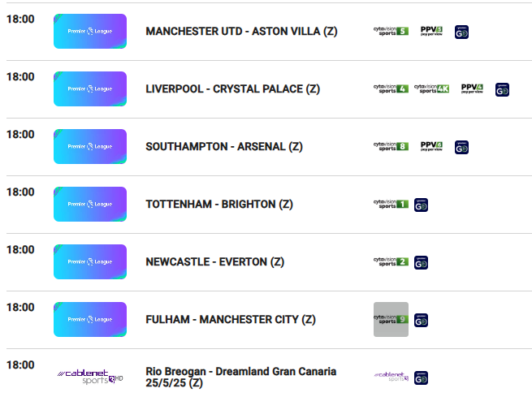The height and width of the screenshot is (397, 532).
Task: Click Premier League thumbnail for Newcastle - Everton
Action: click(90, 261)
